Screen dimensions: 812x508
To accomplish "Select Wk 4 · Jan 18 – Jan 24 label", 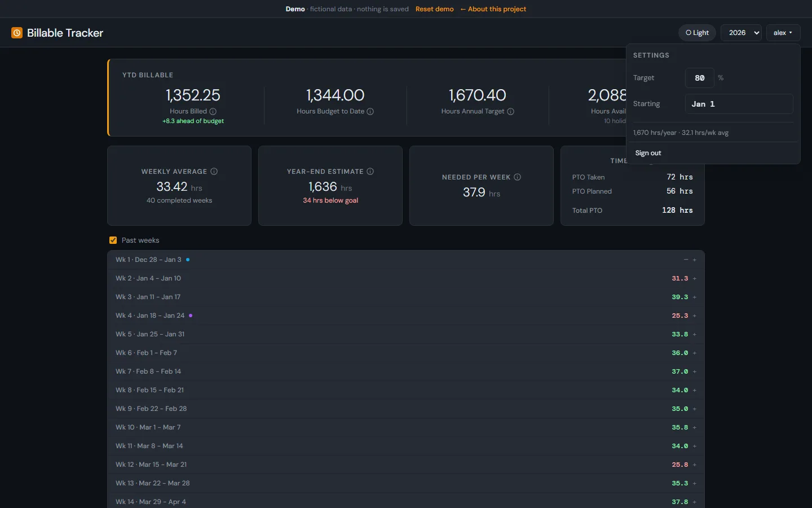I will pyautogui.click(x=150, y=316).
